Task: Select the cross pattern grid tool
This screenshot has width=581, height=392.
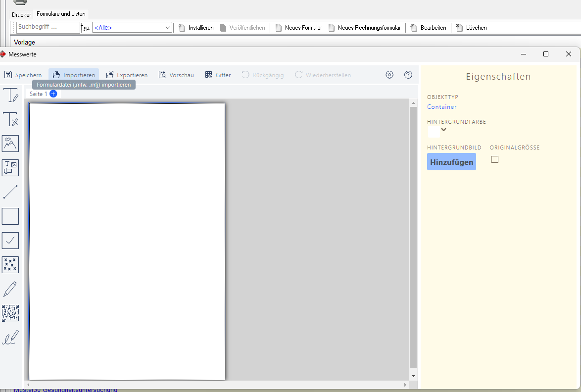Action: [x=10, y=265]
